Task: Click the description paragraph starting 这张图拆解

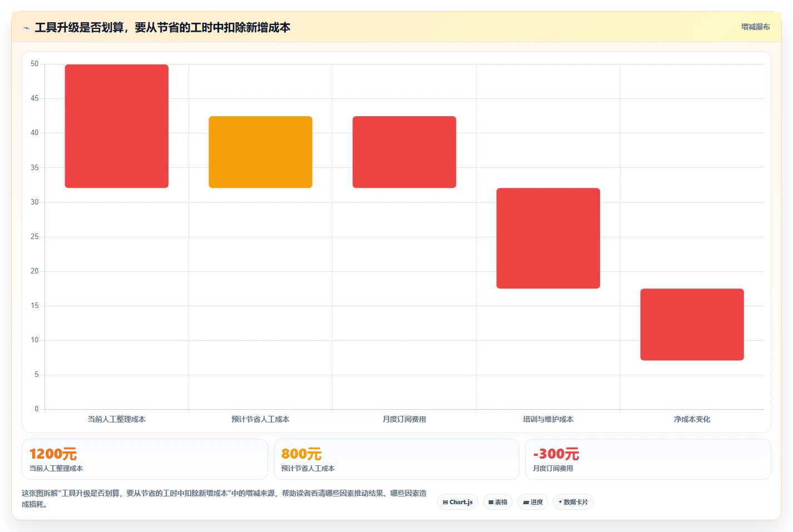Action: click(x=224, y=499)
